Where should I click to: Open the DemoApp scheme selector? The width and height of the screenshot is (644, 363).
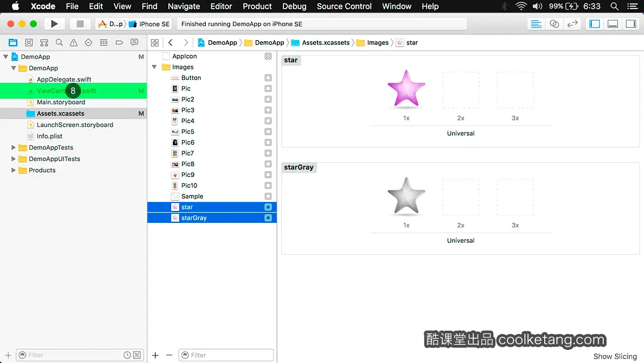tap(111, 24)
